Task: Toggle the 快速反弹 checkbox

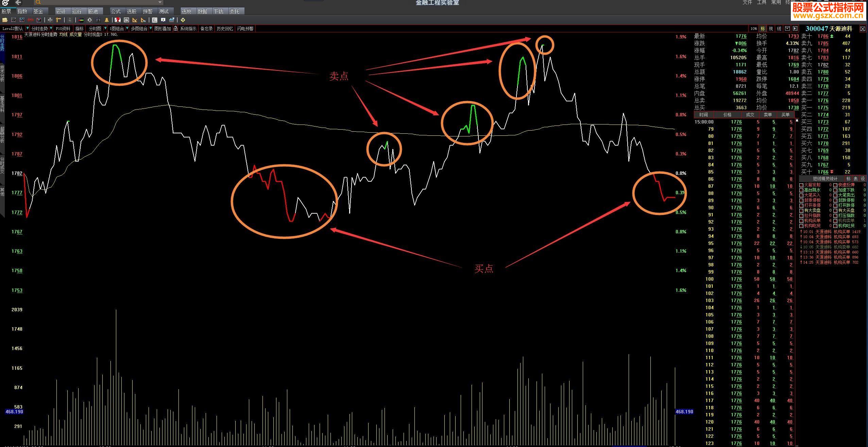Action: click(835, 185)
